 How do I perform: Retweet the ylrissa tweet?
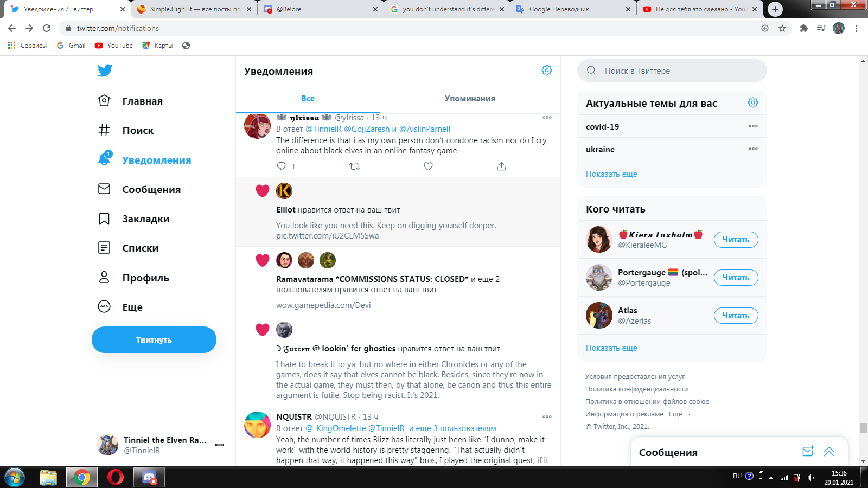355,166
